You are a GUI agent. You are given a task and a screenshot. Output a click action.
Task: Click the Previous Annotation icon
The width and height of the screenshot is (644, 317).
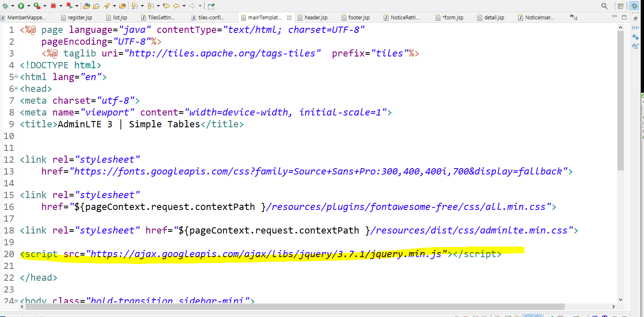click(150, 6)
